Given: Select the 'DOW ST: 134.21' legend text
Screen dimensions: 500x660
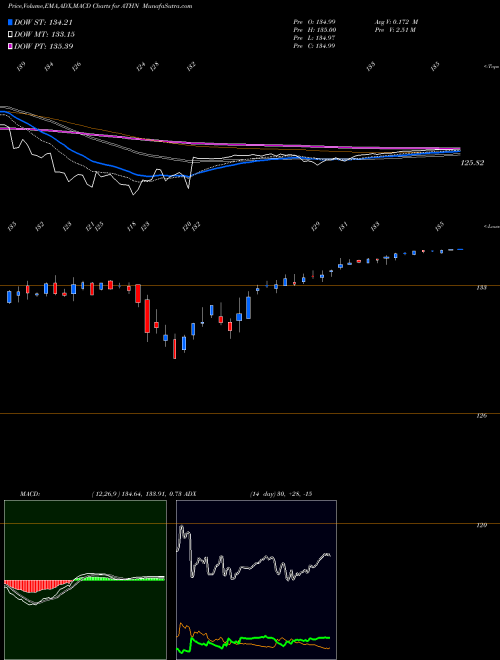Looking at the screenshot, I should tap(43, 22).
